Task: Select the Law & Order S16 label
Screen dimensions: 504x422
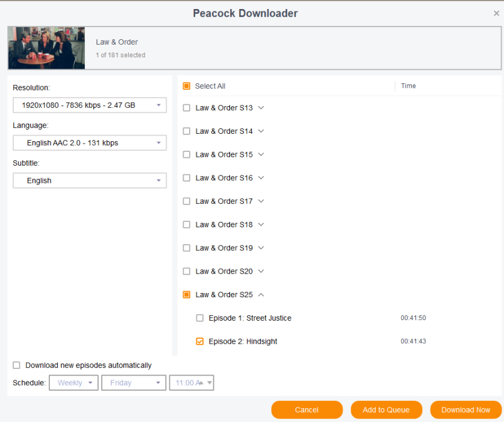Action: 224,178
